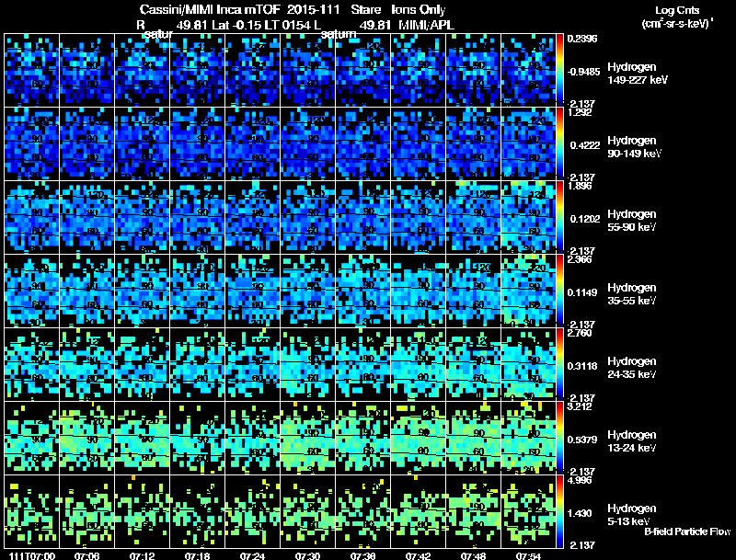Click the 0.5379 color scale value
Screen dimensions: 736x560
(x=582, y=440)
